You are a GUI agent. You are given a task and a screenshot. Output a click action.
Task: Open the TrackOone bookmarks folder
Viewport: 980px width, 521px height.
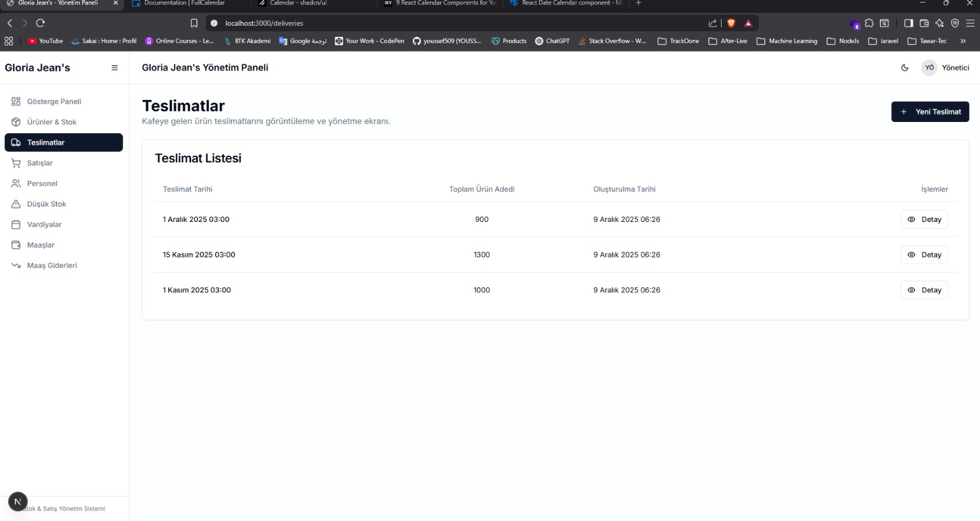[x=678, y=41]
